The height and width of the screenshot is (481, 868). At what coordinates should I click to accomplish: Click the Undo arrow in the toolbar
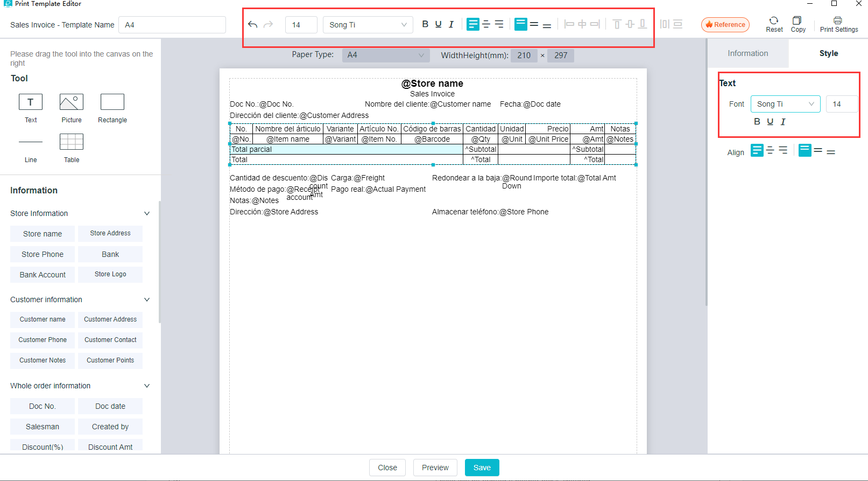coord(252,25)
